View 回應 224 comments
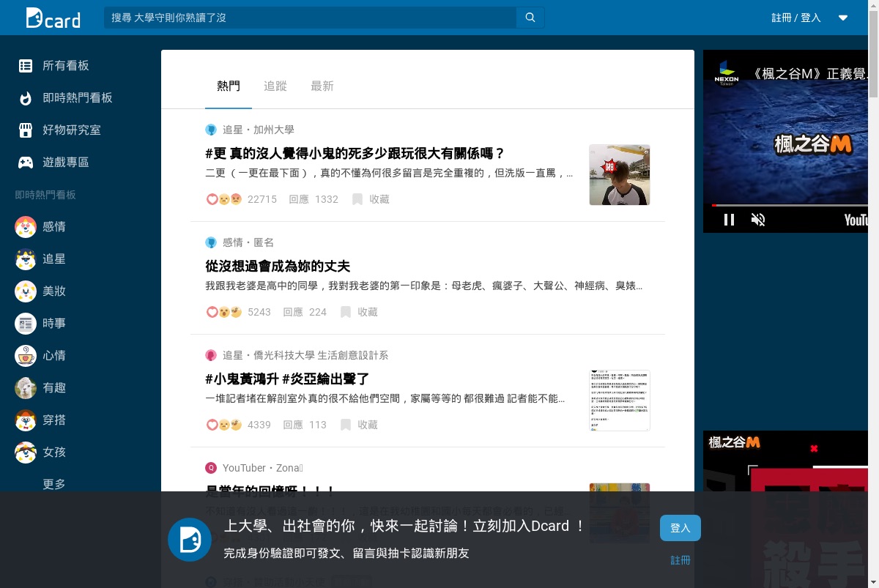 [x=305, y=312]
